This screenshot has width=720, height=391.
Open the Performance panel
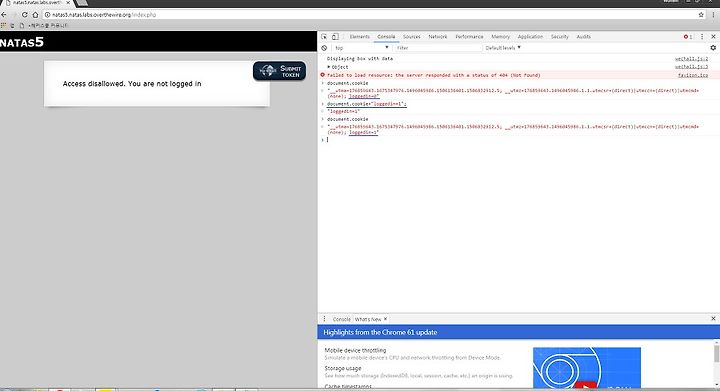[469, 37]
